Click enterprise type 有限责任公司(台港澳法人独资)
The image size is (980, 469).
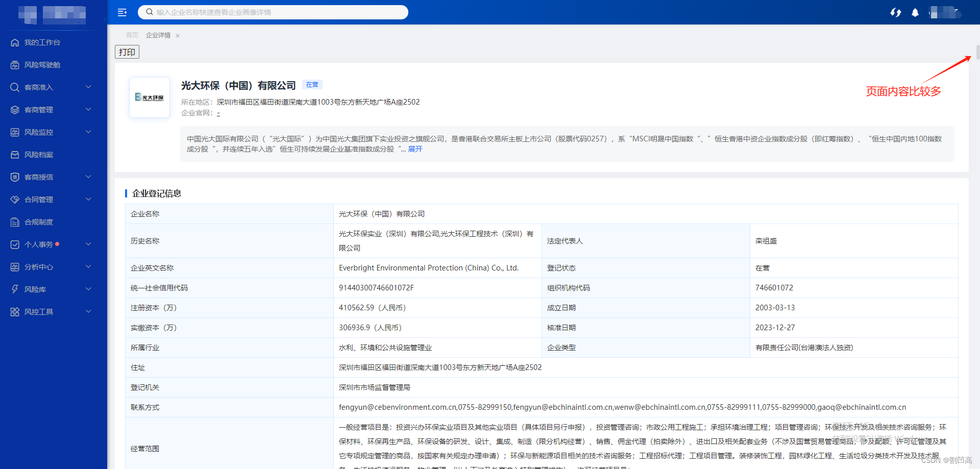pos(804,348)
